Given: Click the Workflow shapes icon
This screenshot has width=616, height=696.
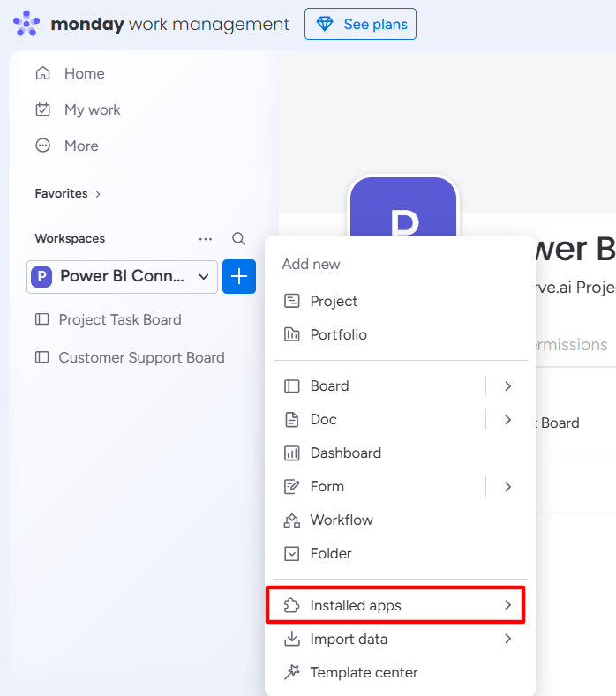Looking at the screenshot, I should tap(292, 520).
